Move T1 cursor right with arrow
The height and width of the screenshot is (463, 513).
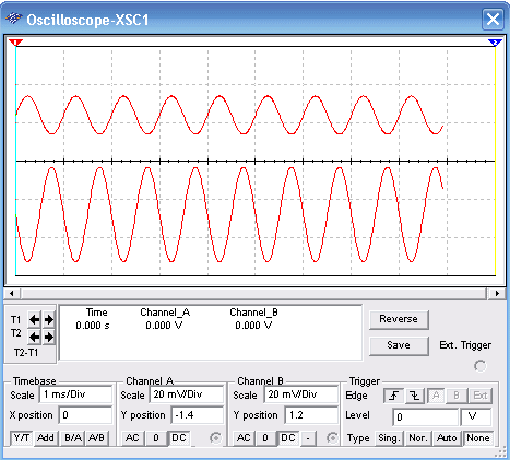tap(49, 321)
